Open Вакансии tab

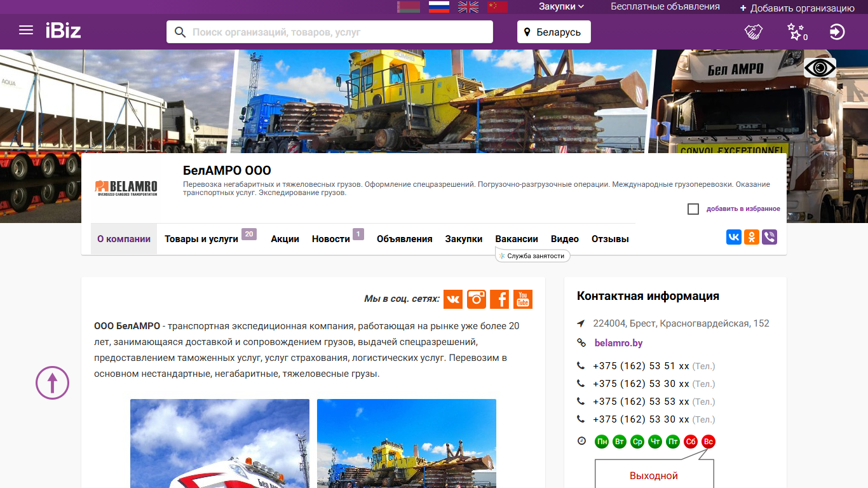(x=517, y=239)
